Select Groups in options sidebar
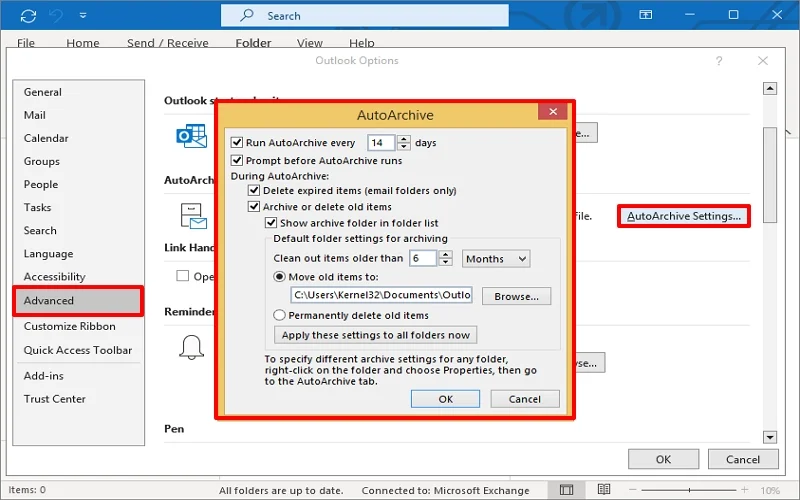This screenshot has height=500, width=800. (78, 161)
